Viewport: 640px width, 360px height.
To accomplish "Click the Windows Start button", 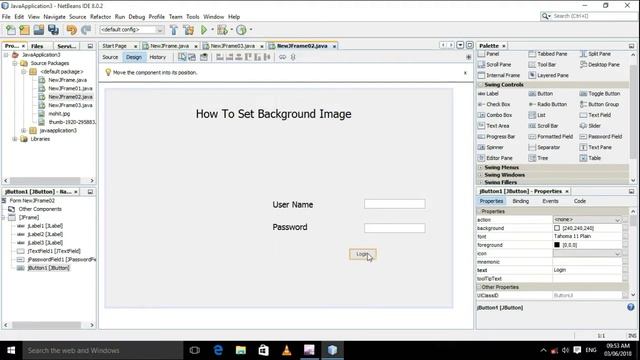I will tap(11, 350).
